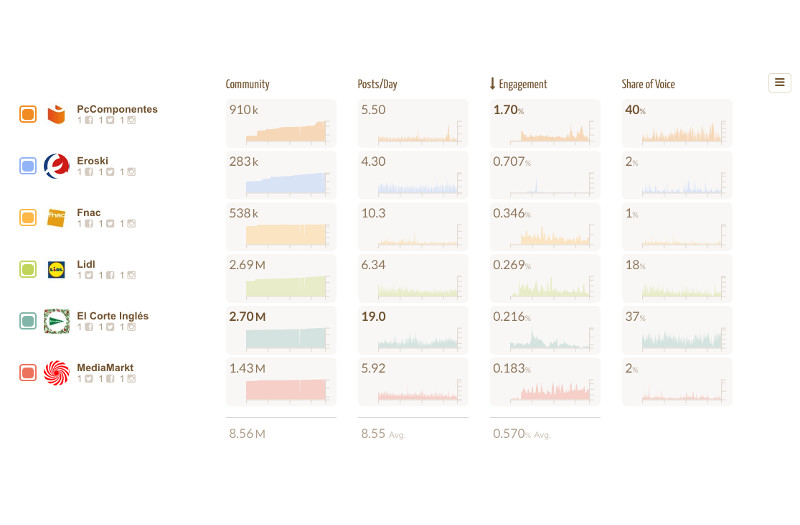800x525 pixels.
Task: Toggle the PcComponentes orange checkbox
Action: coord(28,114)
